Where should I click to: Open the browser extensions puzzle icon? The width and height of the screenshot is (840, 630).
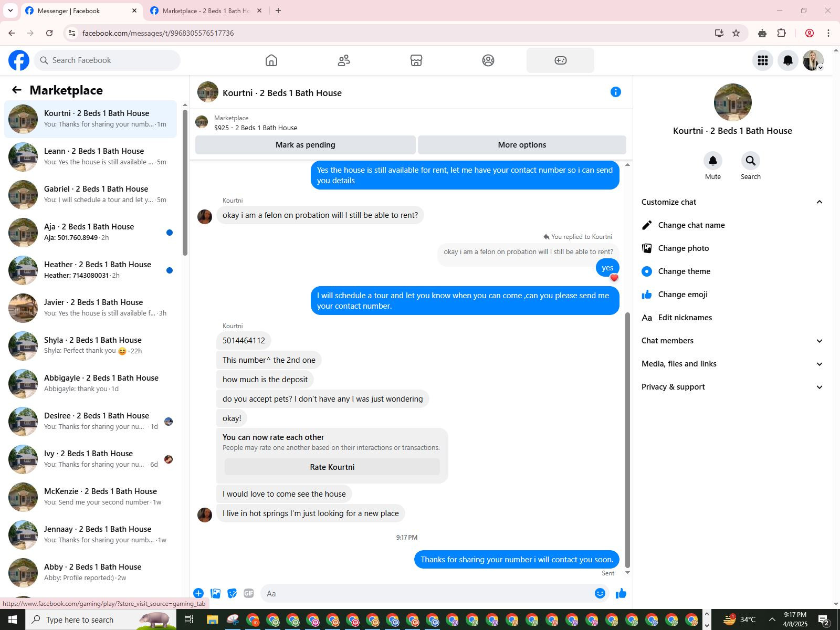[782, 33]
